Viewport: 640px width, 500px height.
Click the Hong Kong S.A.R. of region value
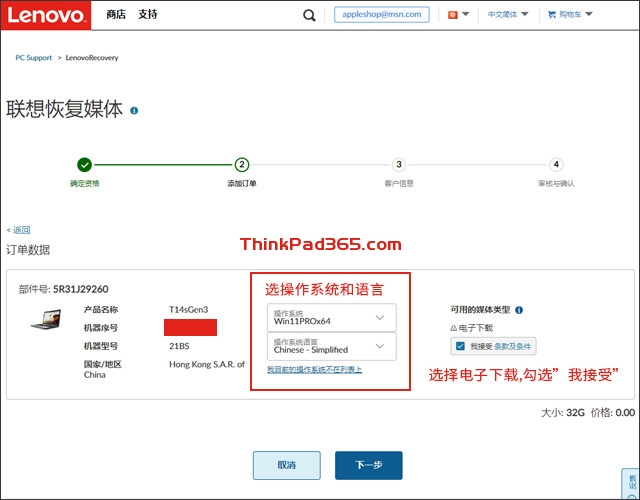[207, 364]
